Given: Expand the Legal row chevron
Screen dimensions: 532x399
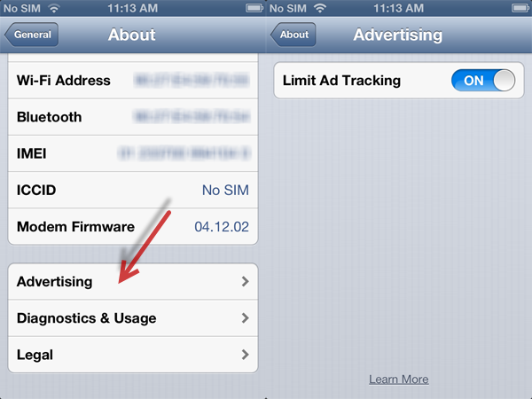Looking at the screenshot, I should (x=245, y=355).
